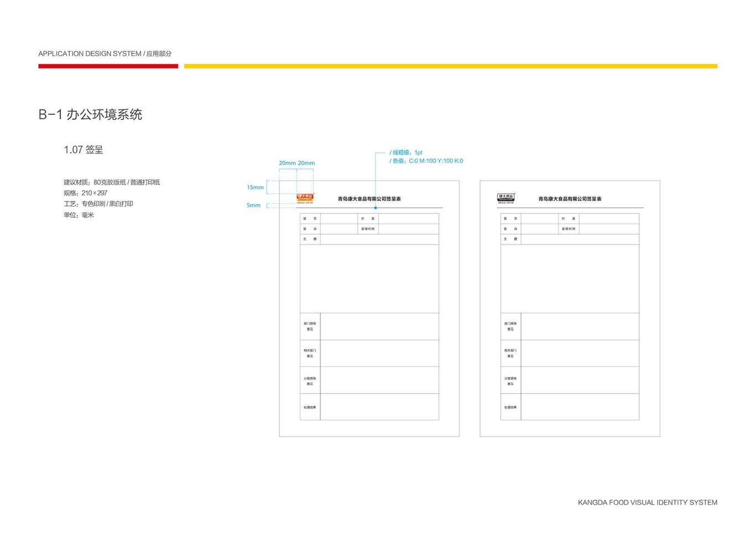
Task: Click the '规格：210×297' line
Action: [85, 193]
